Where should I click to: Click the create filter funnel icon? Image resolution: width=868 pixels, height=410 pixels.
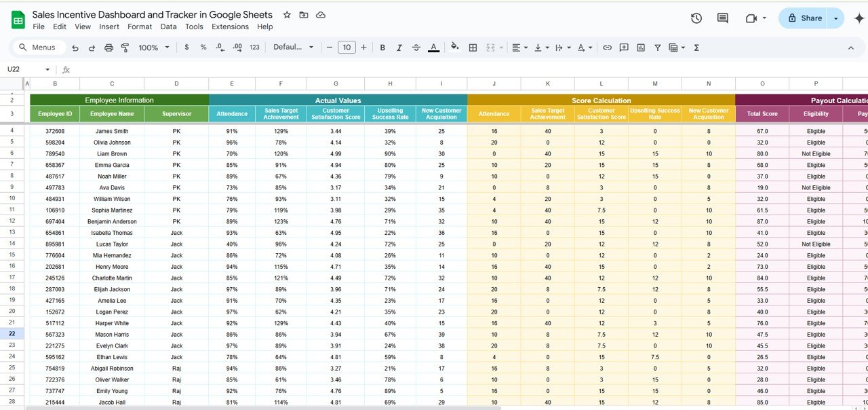click(x=658, y=48)
